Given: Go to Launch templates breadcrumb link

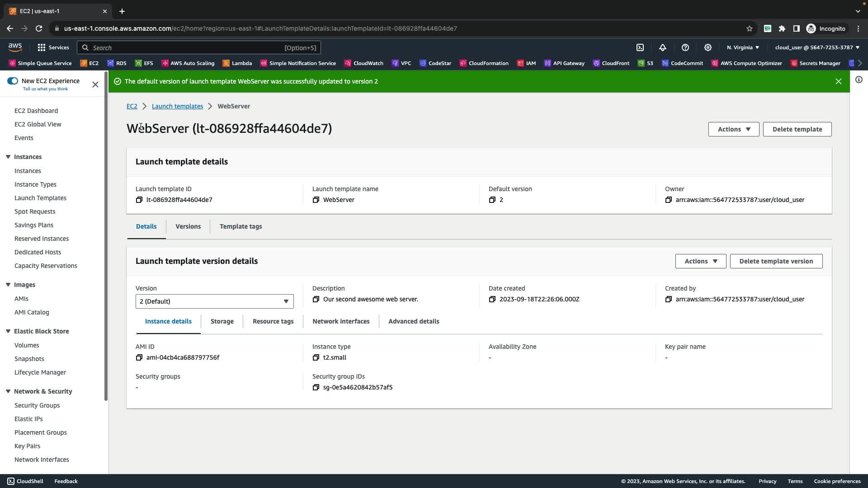Looking at the screenshot, I should (x=177, y=106).
